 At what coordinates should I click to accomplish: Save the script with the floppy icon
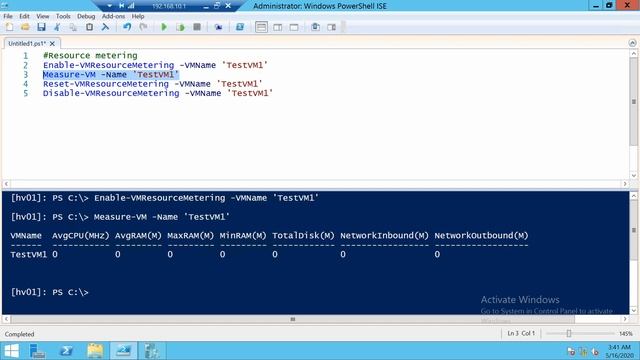[x=41, y=27]
